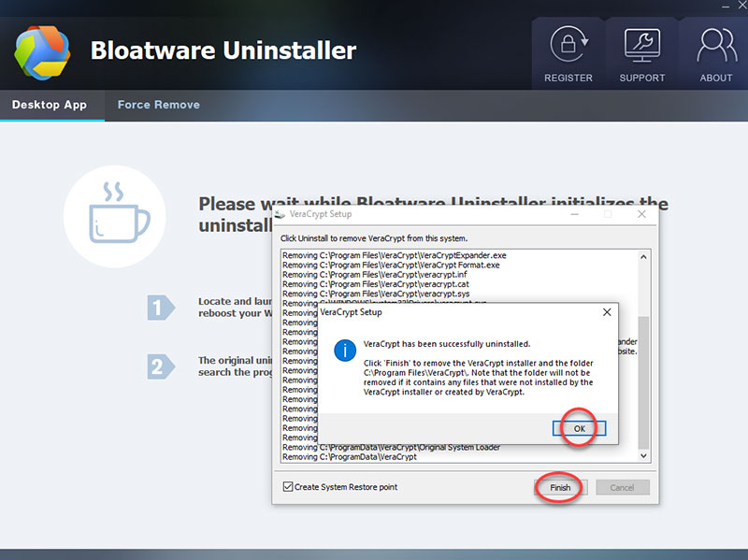Select the veracrypt.cat log line
Screen dimensions: 748x560
tap(376, 284)
